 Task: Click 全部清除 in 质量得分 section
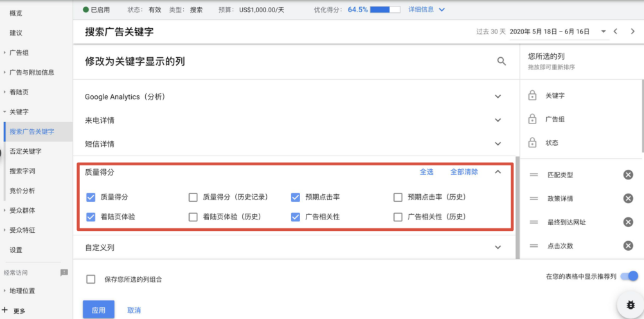point(464,172)
